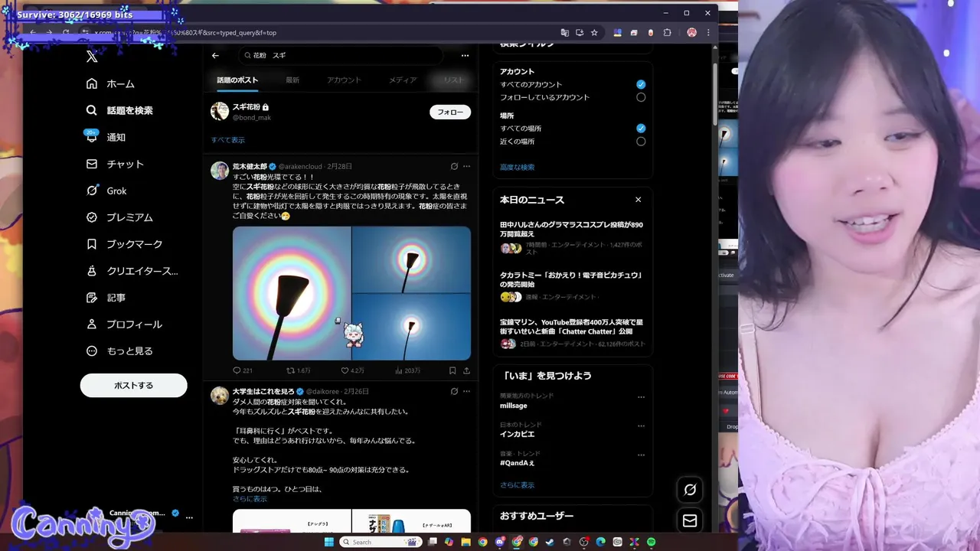Open Spotify in taskbar

point(651,542)
